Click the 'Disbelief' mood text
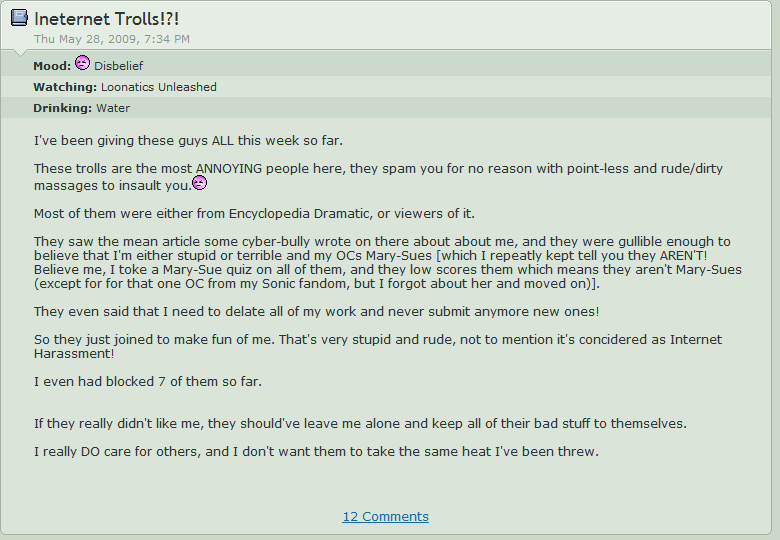The image size is (780, 540). point(119,66)
